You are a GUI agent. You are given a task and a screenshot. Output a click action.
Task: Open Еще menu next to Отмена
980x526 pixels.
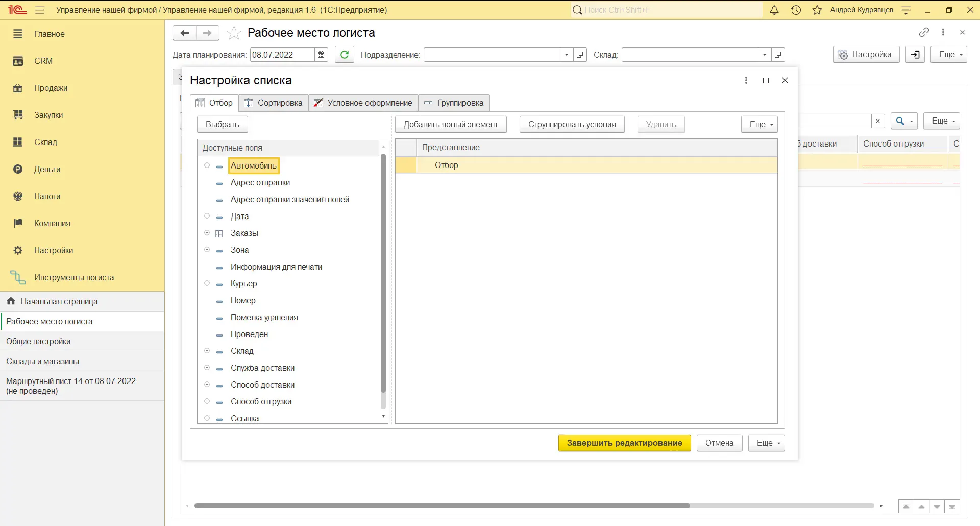[x=767, y=443]
